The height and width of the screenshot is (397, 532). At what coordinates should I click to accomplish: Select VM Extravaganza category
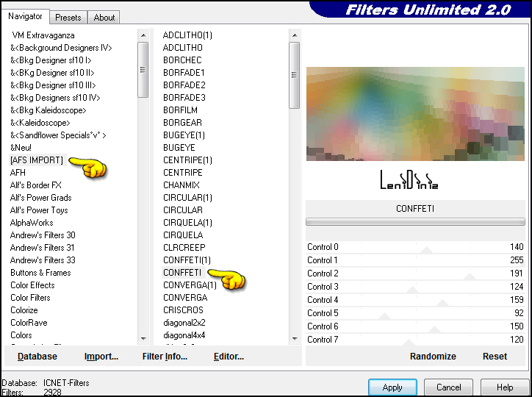pos(42,35)
